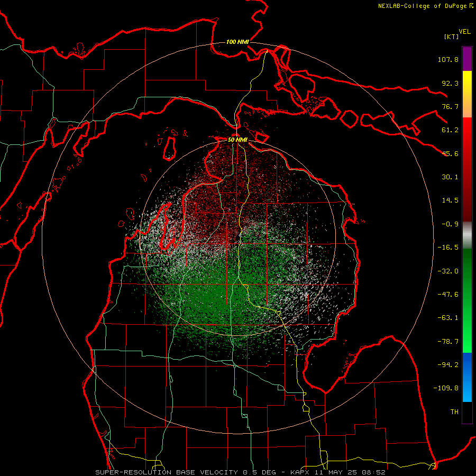Click the yellow-orange segment of the color bar
This screenshot has height=476, width=476.
[x=467, y=94]
